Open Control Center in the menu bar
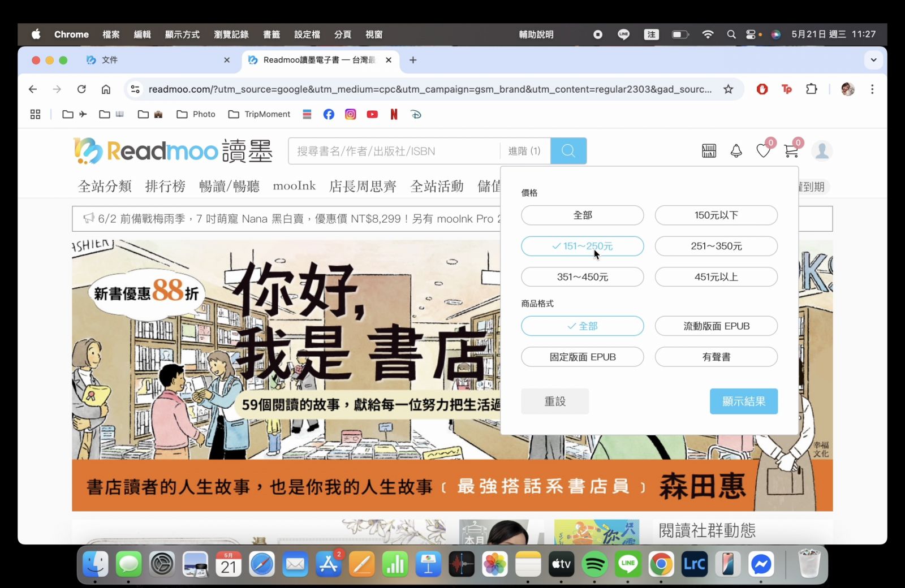The width and height of the screenshot is (905, 588). pos(751,34)
